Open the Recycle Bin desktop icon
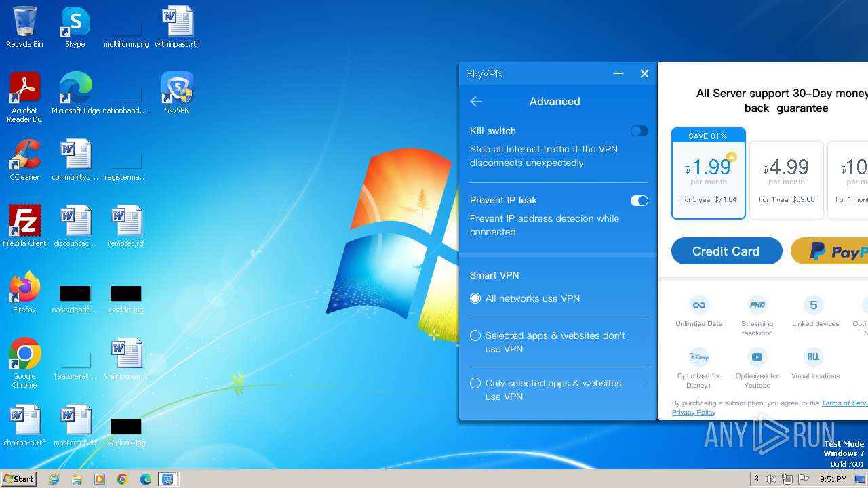The width and height of the screenshot is (868, 488). click(24, 27)
